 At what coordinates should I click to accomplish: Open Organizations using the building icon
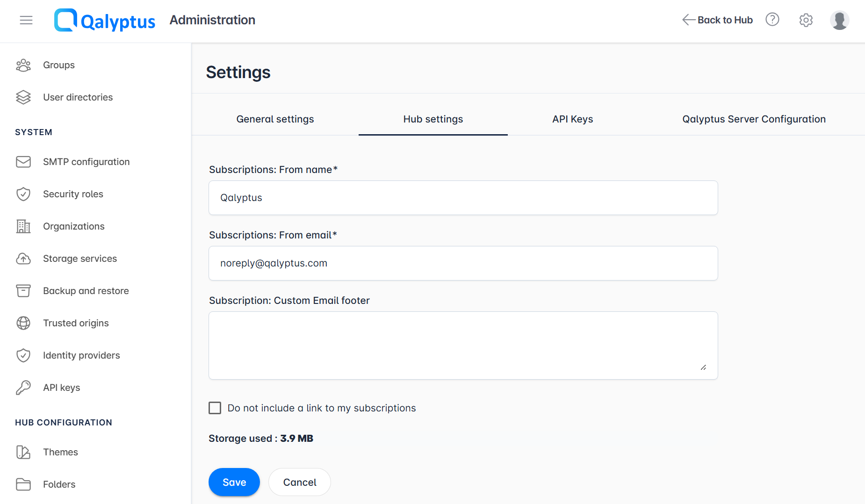coord(23,226)
